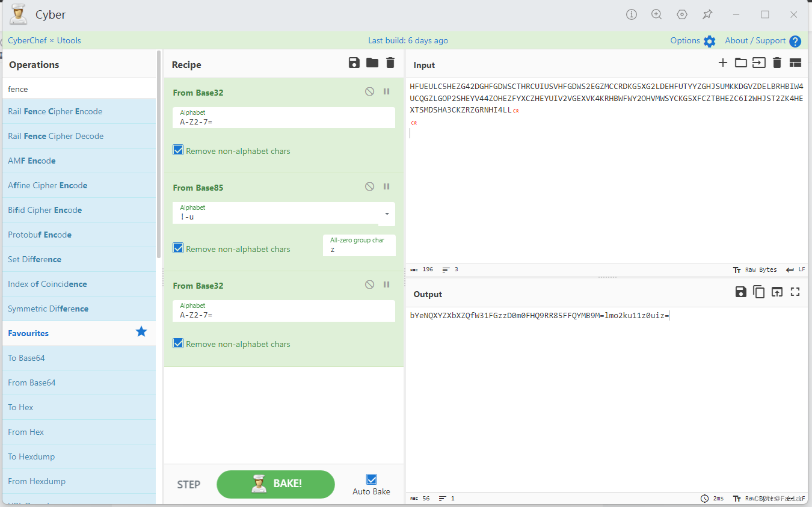This screenshot has height=507, width=812.
Task: Open Options gear icon
Action: pos(710,41)
